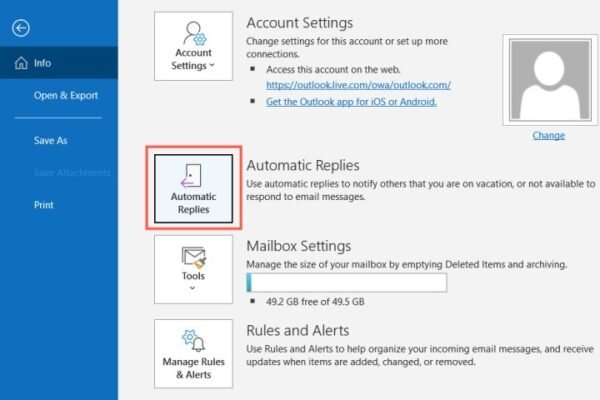Select the Info tab in sidebar
600x400 pixels.
click(59, 63)
